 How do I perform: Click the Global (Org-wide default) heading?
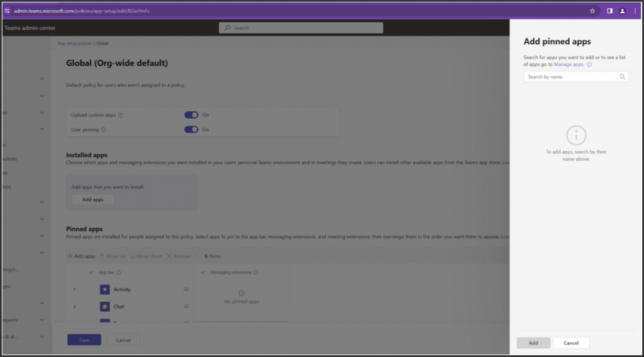pos(117,64)
